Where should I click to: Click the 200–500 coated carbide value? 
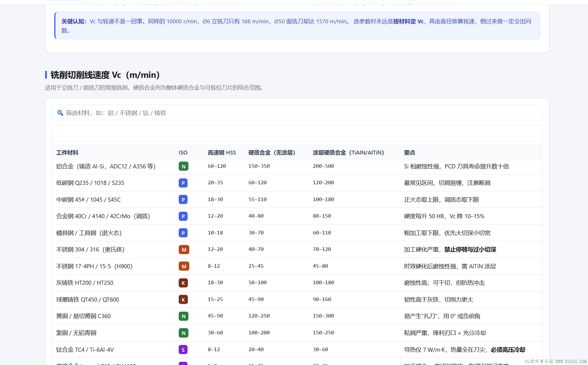(323, 166)
